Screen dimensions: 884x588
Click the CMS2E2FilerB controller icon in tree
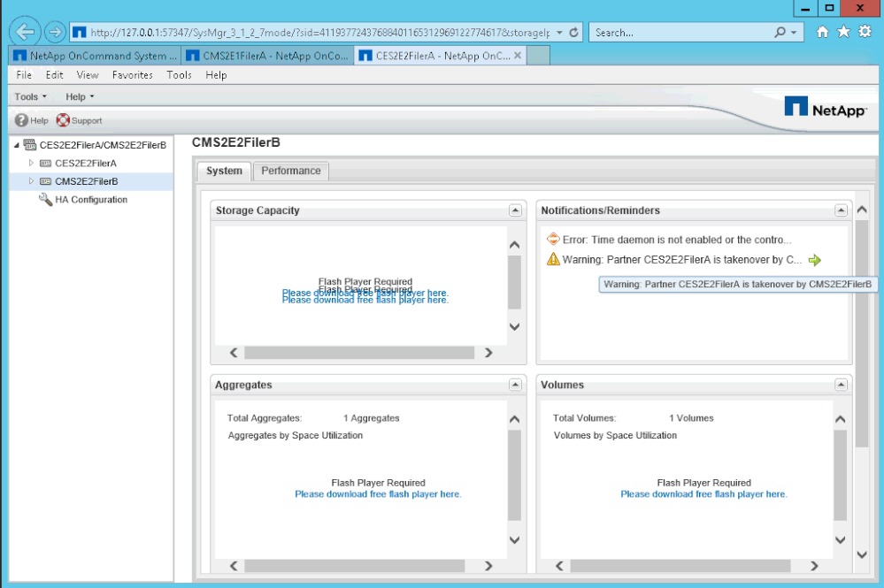45,181
